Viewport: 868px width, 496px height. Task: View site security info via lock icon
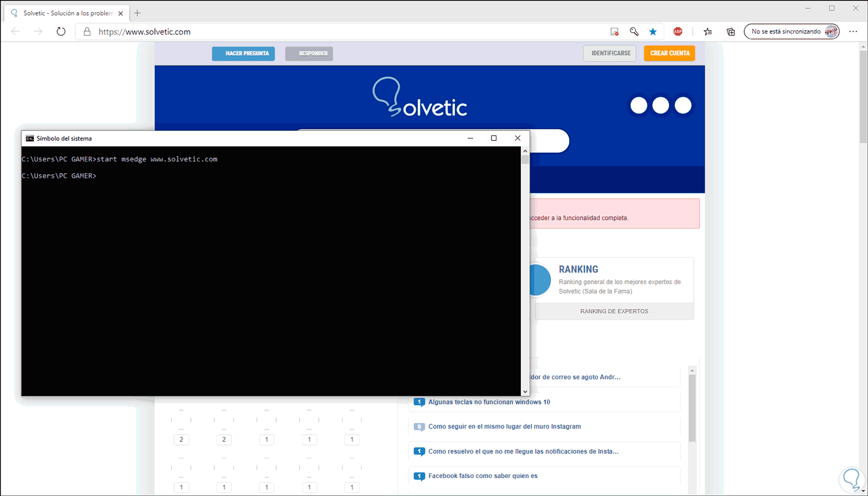[87, 32]
